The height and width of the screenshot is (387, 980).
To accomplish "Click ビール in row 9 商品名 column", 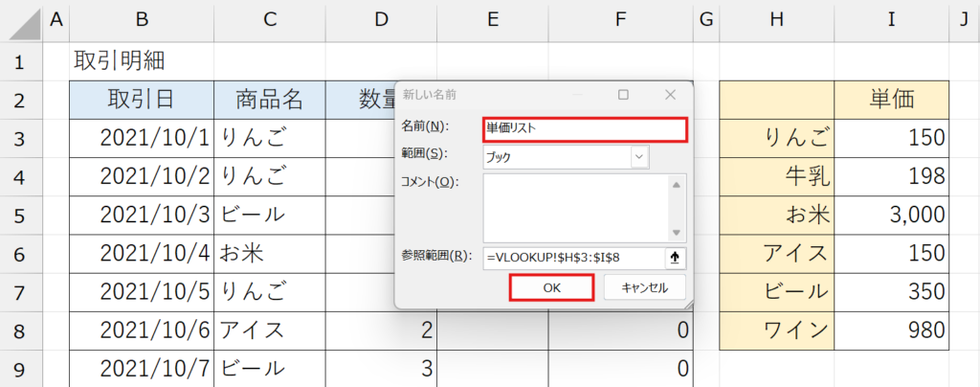I will tap(269, 369).
